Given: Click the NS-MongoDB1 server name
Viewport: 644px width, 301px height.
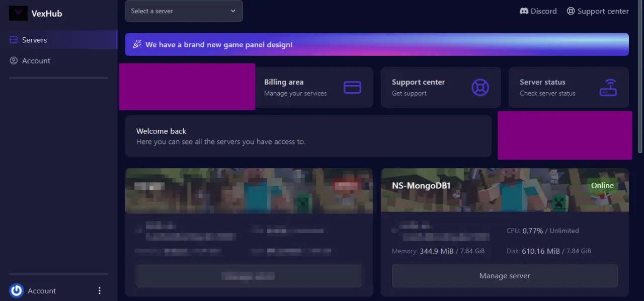Looking at the screenshot, I should click(421, 186).
